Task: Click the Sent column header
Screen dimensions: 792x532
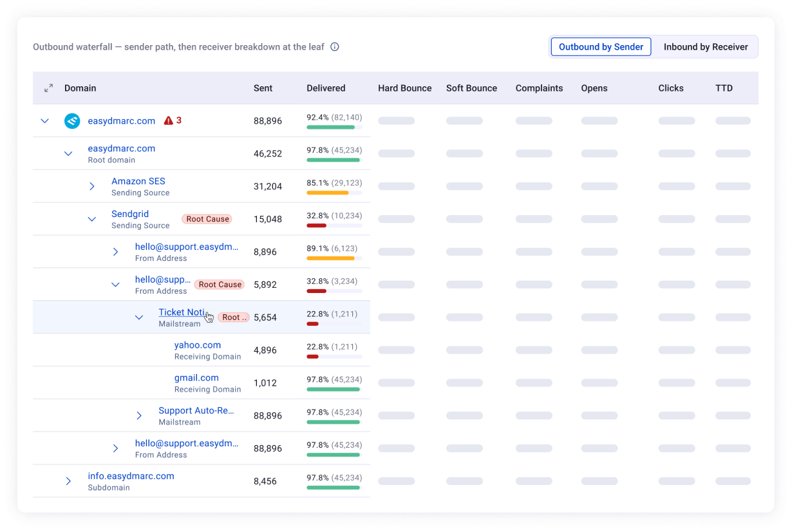Action: (x=263, y=88)
